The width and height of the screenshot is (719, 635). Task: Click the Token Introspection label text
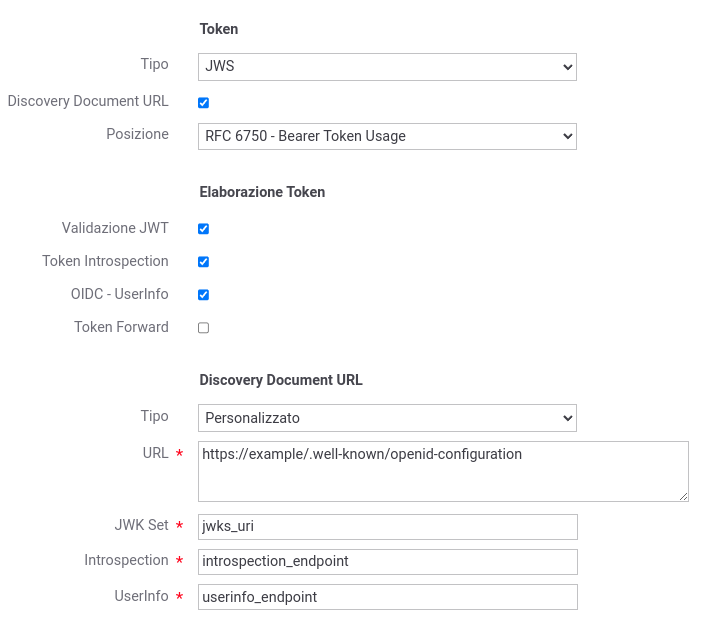pos(105,261)
